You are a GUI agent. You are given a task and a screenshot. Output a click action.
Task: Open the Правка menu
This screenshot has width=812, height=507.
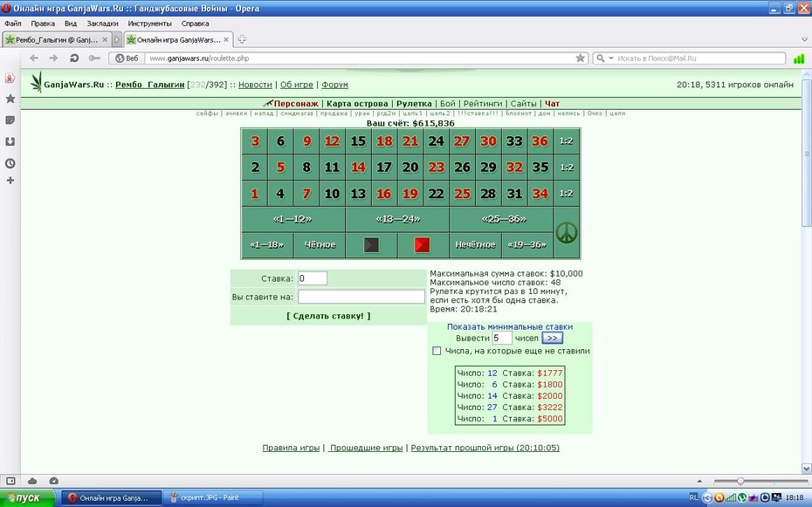coord(43,24)
